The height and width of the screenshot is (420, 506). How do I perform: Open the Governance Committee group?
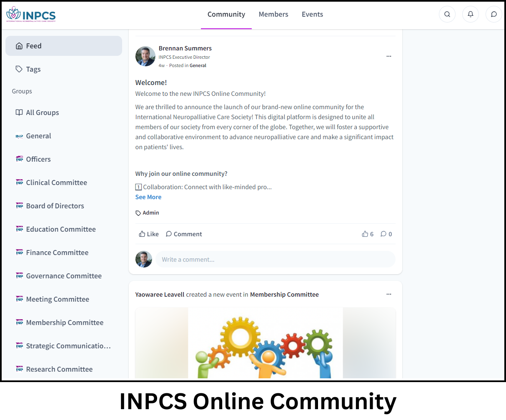(x=64, y=276)
